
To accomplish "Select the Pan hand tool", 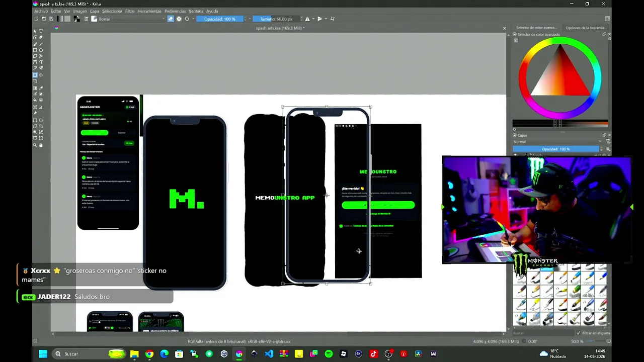I will [x=41, y=145].
